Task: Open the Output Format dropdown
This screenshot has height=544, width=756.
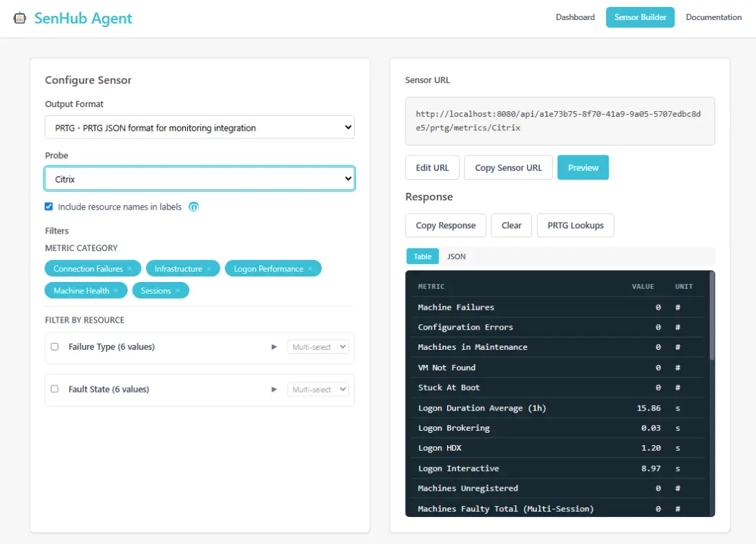Action: (x=200, y=127)
